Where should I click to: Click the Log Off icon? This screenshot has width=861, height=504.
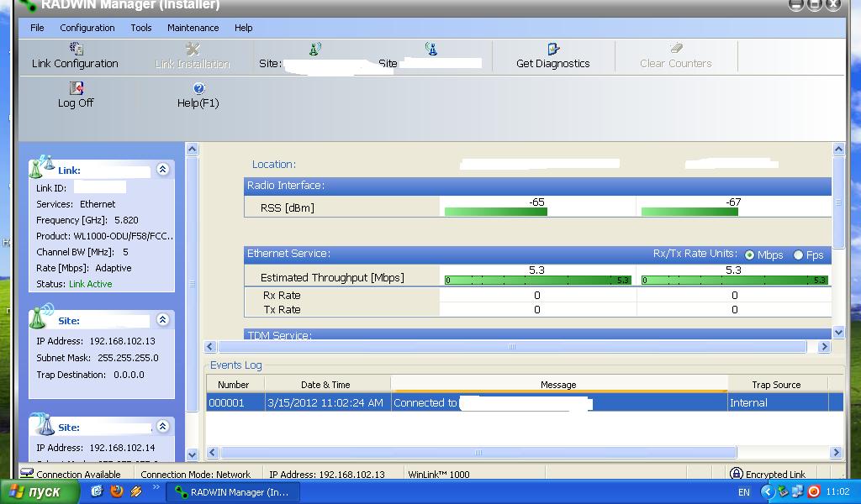(x=76, y=88)
